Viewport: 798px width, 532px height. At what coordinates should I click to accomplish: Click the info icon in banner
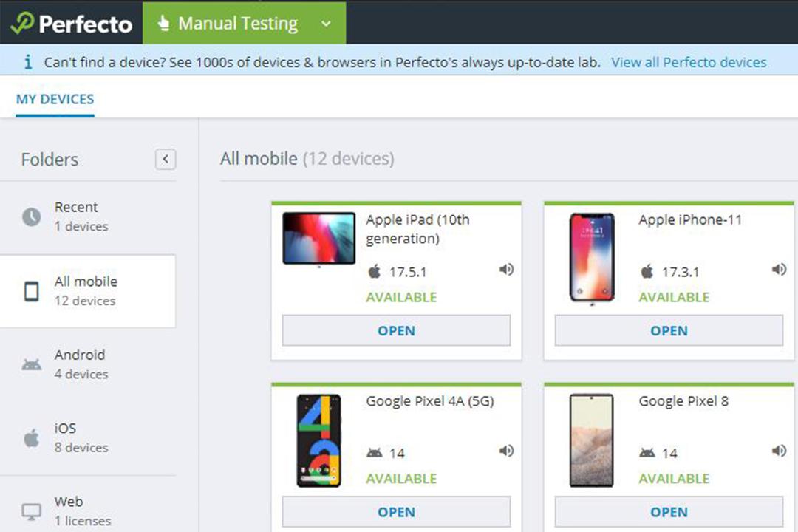(28, 62)
